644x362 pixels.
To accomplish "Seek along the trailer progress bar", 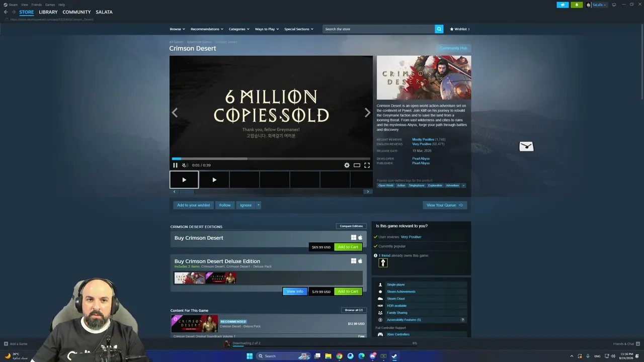I will [x=271, y=159].
